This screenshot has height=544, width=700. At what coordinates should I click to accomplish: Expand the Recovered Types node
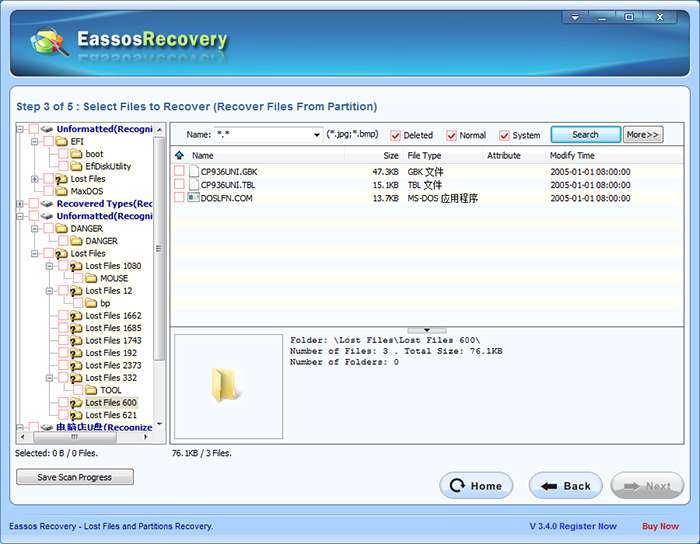click(20, 204)
